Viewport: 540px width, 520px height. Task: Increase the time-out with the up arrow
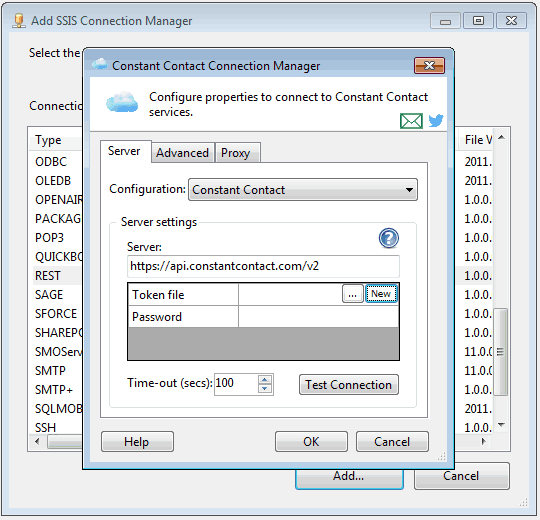point(264,380)
